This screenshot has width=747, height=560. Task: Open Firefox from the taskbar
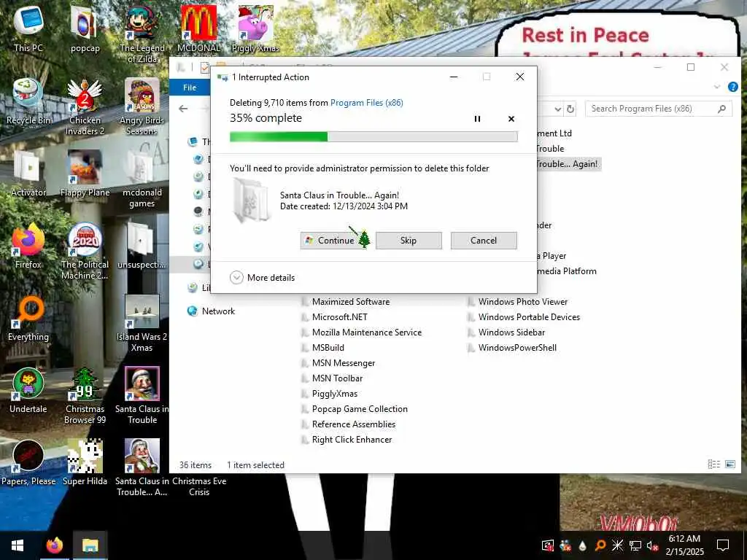click(x=54, y=545)
